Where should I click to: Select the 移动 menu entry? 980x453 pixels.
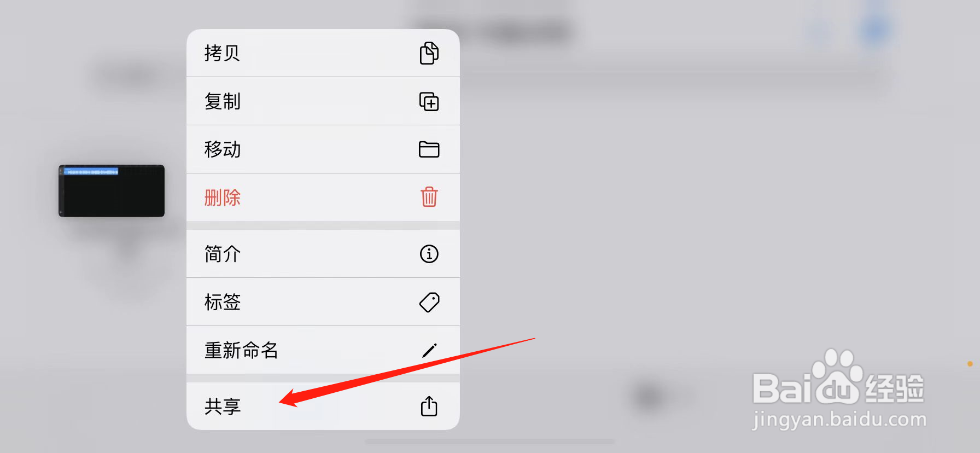point(323,149)
